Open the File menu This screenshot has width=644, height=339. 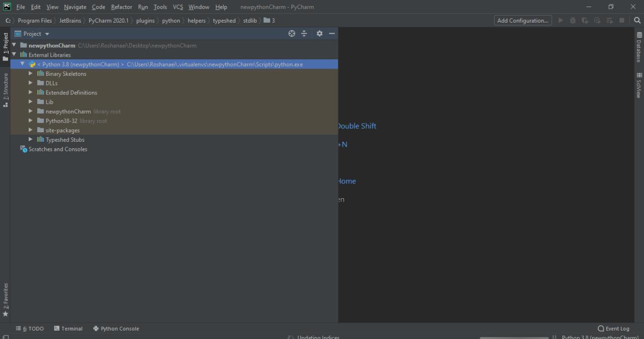click(21, 7)
